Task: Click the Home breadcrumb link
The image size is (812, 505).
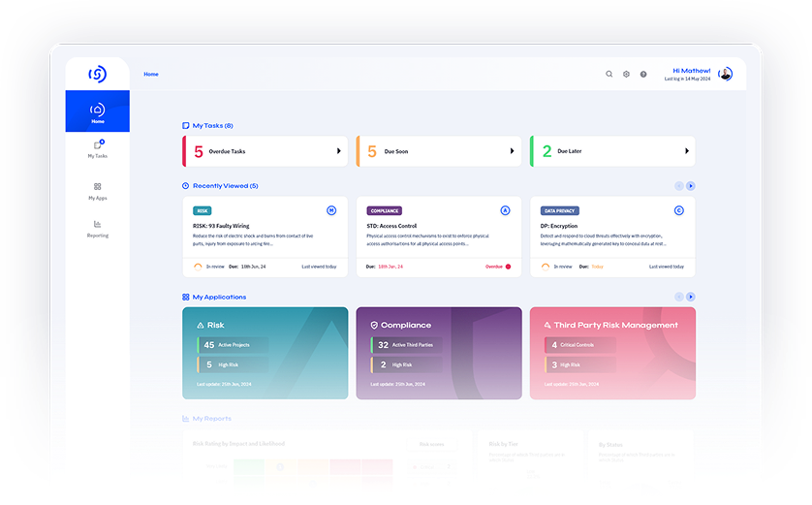Action: (x=151, y=74)
